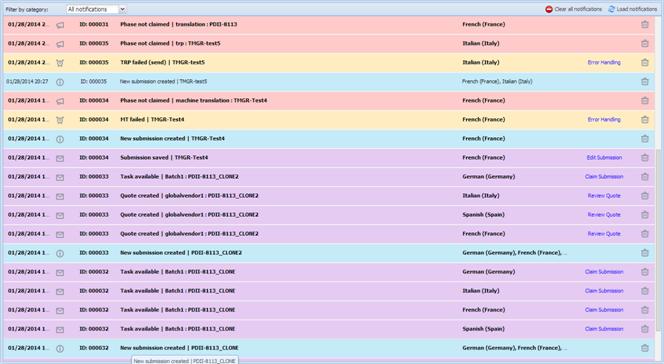This screenshot has width=664, height=364.
Task: Click the flag icon on 'trp : TMGR-test5' row
Action: coord(60,44)
